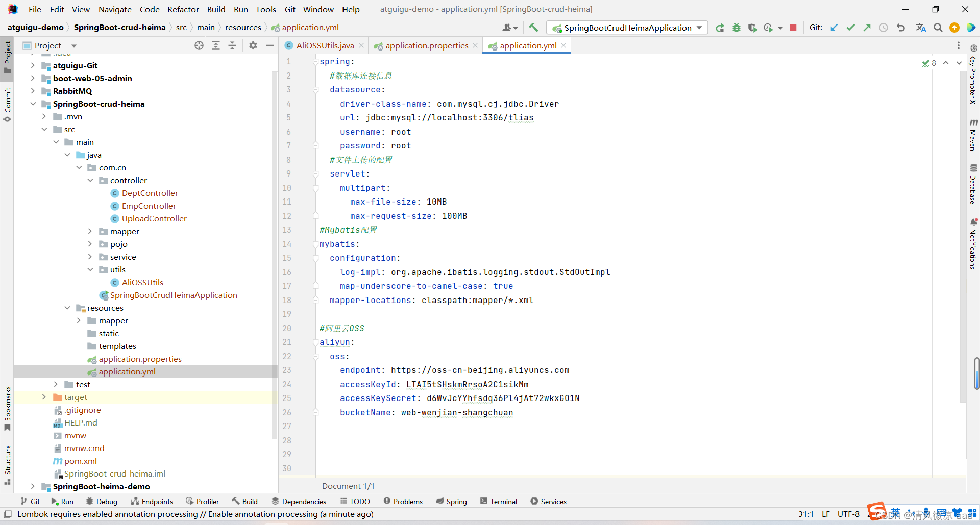Viewport: 980px width, 525px height.
Task: Click Collapse All icon in Project panel
Action: pos(232,45)
